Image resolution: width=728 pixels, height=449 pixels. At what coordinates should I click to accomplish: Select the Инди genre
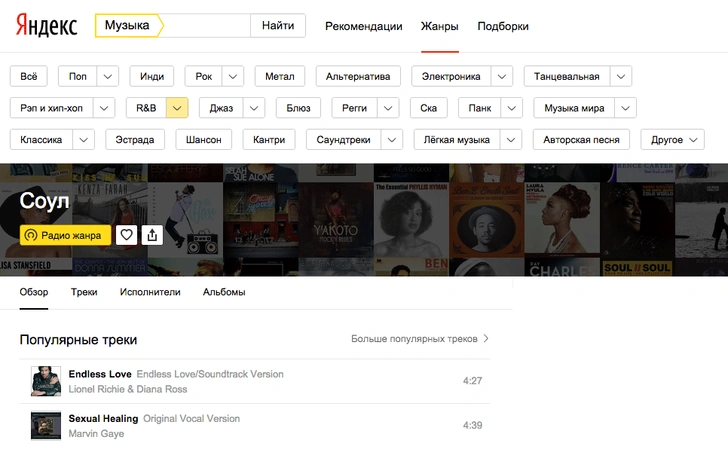(152, 76)
